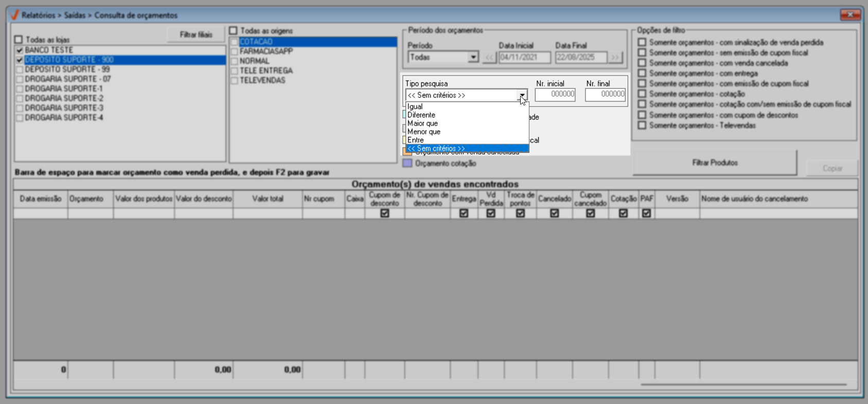Open the Período dropdown
Screen dimensions: 868x404
(x=473, y=57)
